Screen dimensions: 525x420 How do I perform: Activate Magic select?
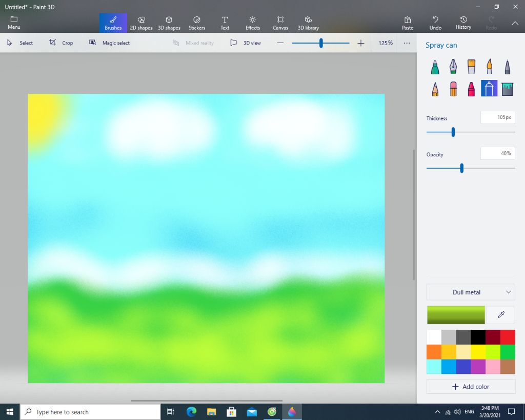click(110, 43)
